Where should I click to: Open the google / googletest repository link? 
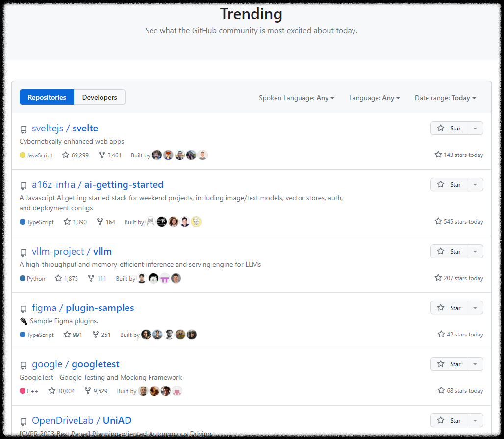(x=76, y=364)
